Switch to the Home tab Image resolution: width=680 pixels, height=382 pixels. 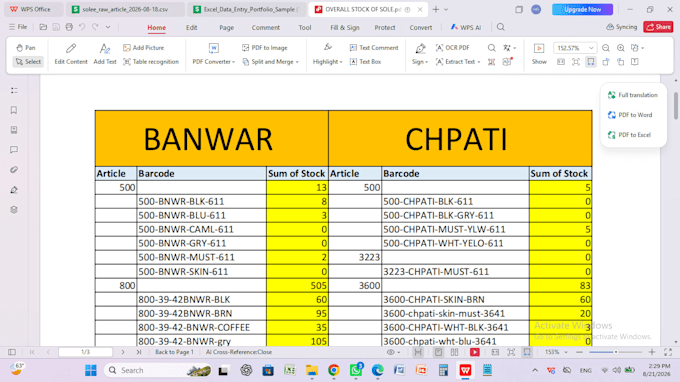coord(157,27)
